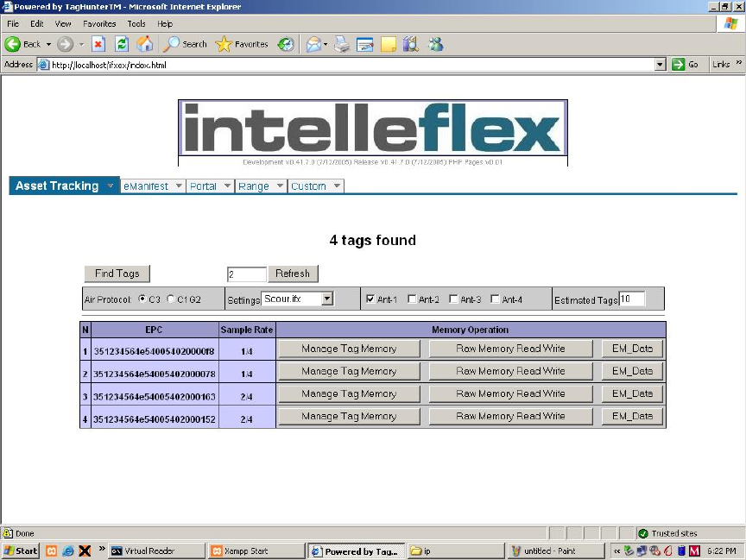This screenshot has width=746, height=560.
Task: Enable the Ant-2 checkbox
Action: [x=412, y=299]
